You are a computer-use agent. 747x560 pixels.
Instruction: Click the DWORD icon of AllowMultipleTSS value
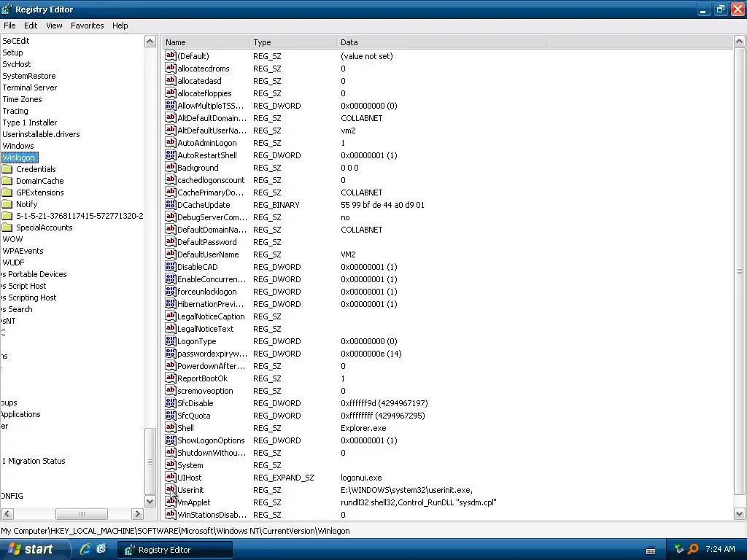(171, 105)
